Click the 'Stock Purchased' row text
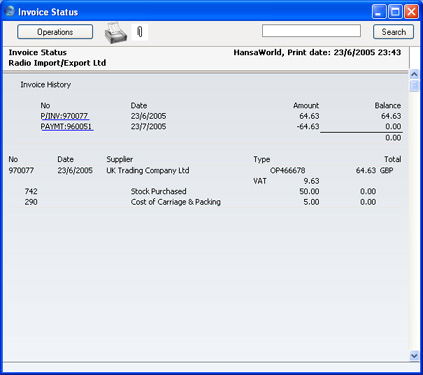Viewport: 423px width, 375px height. (158, 191)
